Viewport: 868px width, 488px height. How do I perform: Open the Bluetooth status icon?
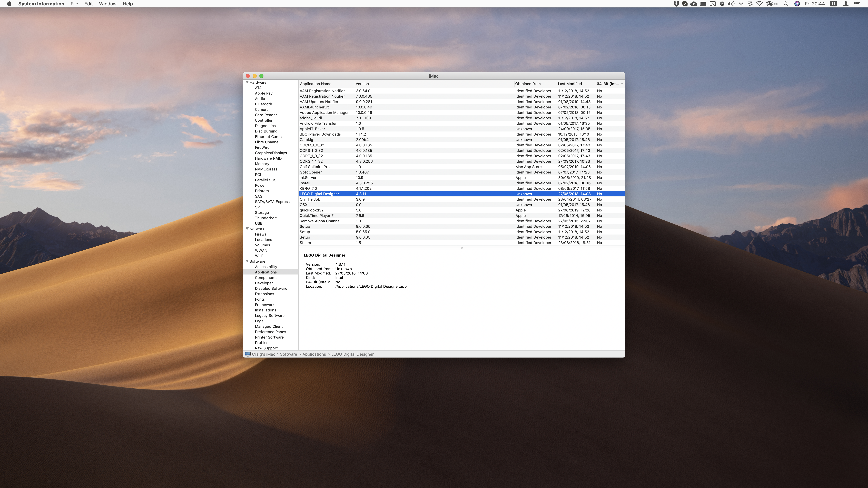[741, 4]
